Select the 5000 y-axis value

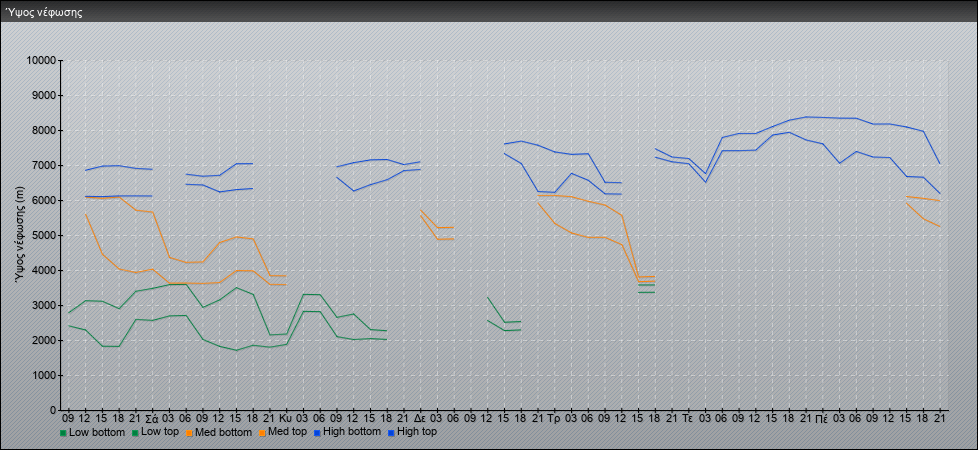pos(43,235)
